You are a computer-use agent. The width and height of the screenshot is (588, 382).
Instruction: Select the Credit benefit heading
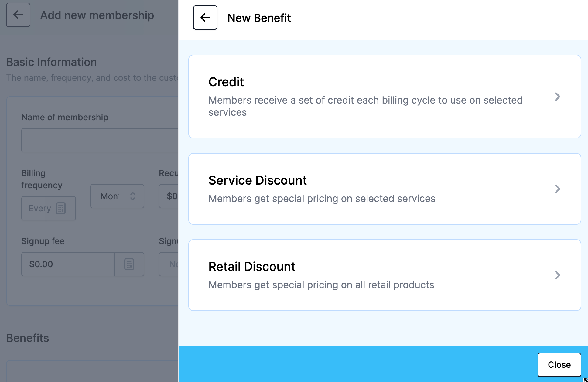pos(226,82)
